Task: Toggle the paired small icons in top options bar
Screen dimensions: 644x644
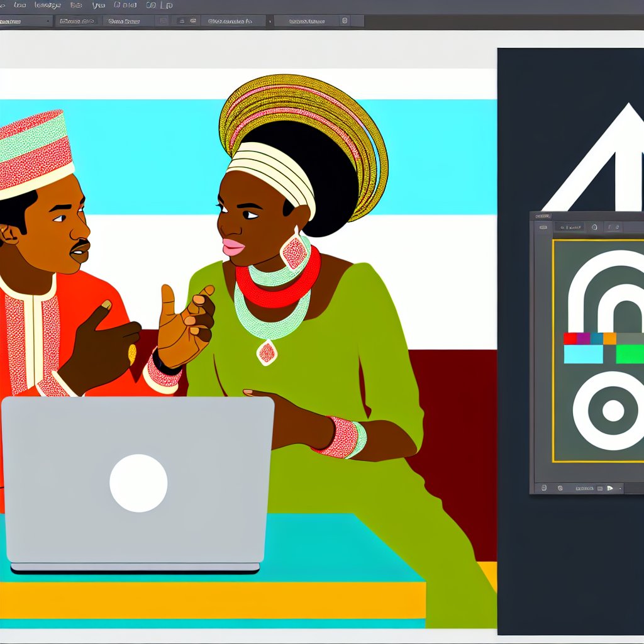Action: point(187,21)
